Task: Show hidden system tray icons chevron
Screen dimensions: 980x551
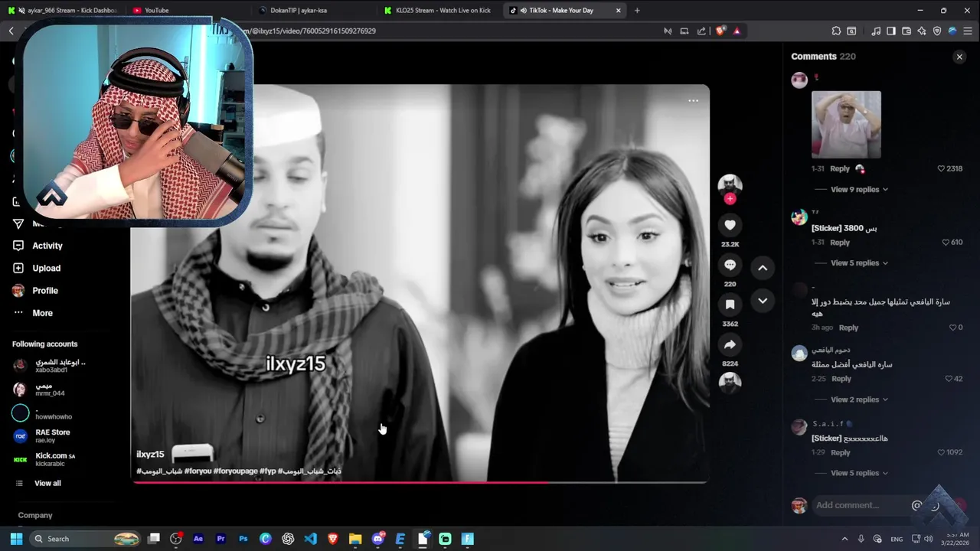Action: (844, 539)
